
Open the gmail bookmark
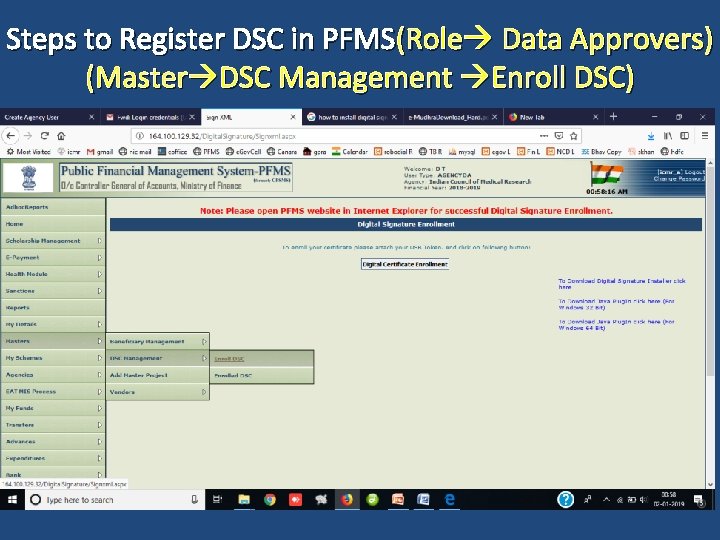(x=100, y=152)
